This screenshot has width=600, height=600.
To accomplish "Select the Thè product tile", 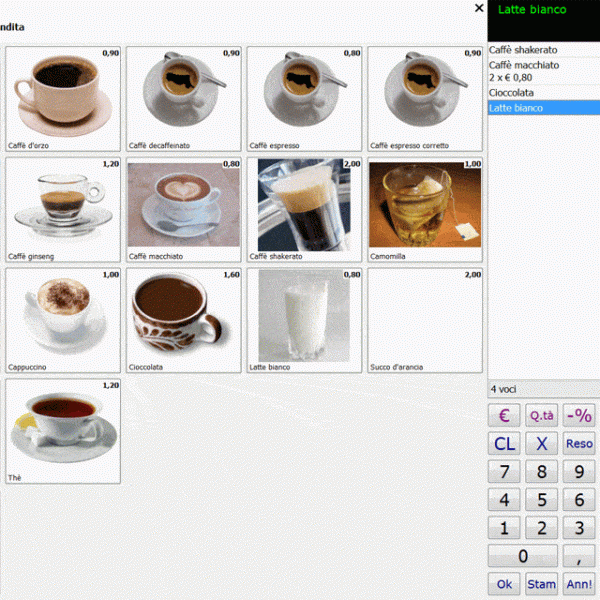I will coord(63,431).
